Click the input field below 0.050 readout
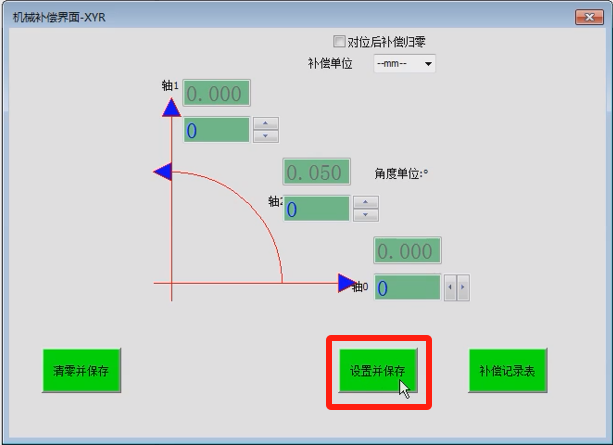 pyautogui.click(x=316, y=209)
